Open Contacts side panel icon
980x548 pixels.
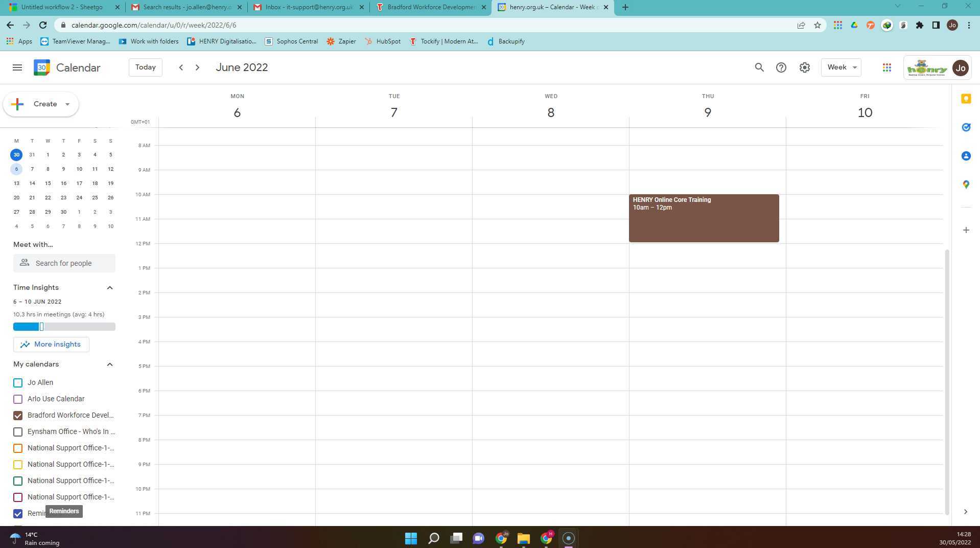[x=966, y=156]
